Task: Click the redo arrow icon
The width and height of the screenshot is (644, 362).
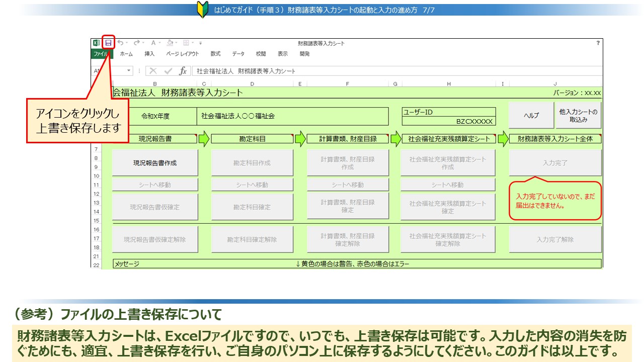Action: point(136,43)
